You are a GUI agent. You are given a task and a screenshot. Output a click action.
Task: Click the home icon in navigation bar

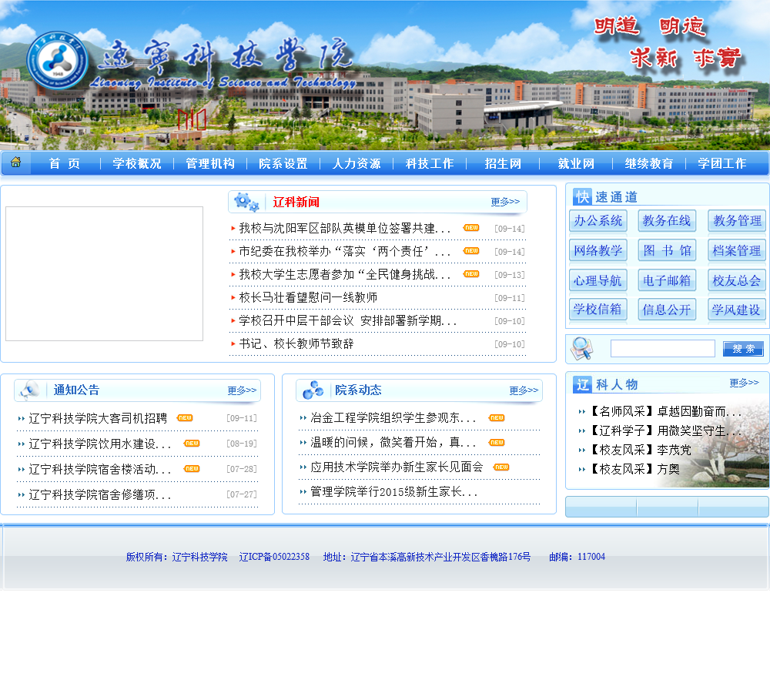15,162
